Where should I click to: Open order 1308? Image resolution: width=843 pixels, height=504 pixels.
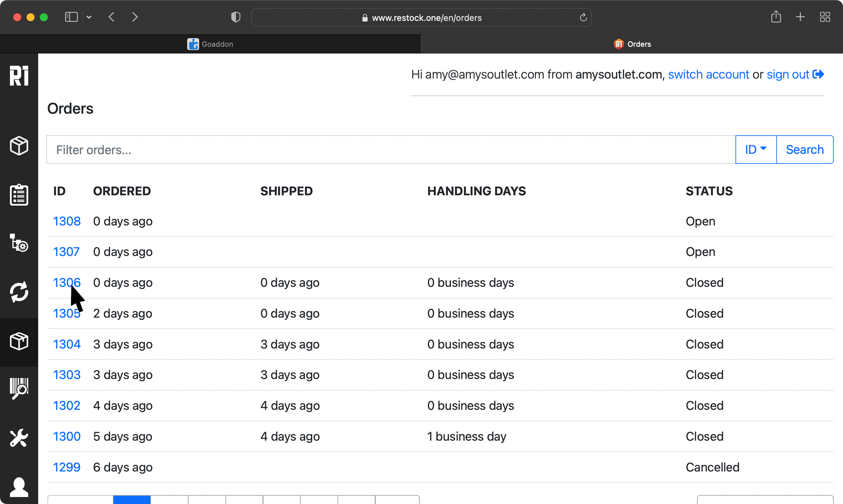[x=67, y=221]
